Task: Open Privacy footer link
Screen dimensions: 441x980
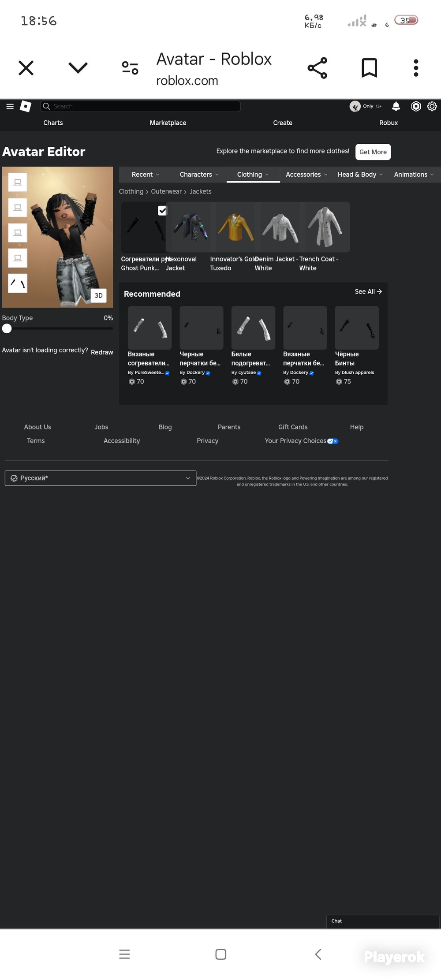Action: click(208, 441)
